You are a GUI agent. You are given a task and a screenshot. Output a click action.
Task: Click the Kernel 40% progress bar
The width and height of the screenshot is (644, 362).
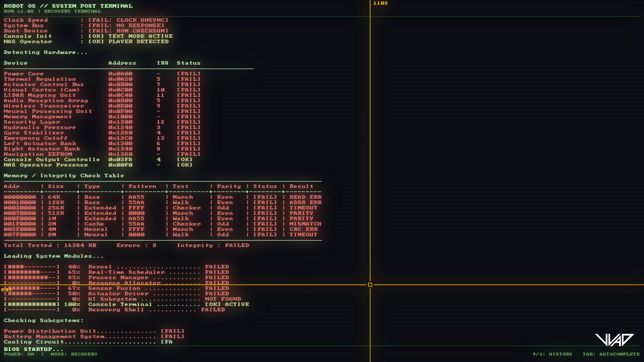click(x=32, y=267)
